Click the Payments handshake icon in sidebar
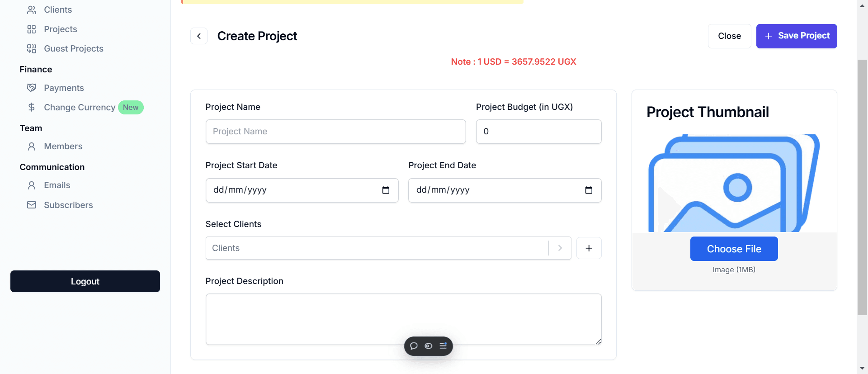Image resolution: width=868 pixels, height=374 pixels. [32, 88]
